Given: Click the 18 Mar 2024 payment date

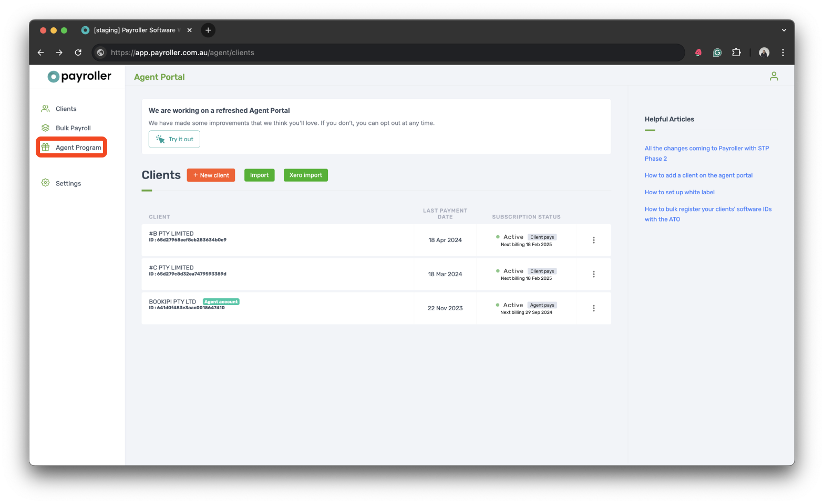Looking at the screenshot, I should [x=445, y=274].
